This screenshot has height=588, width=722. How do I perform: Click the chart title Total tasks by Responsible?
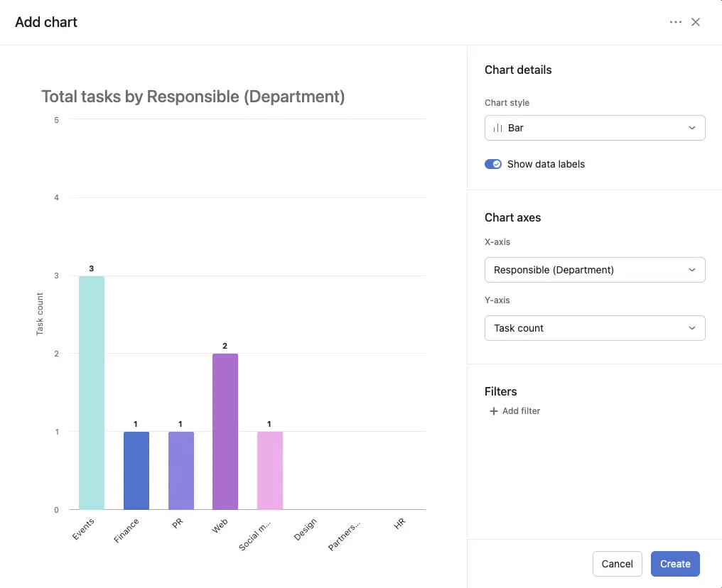coord(193,97)
